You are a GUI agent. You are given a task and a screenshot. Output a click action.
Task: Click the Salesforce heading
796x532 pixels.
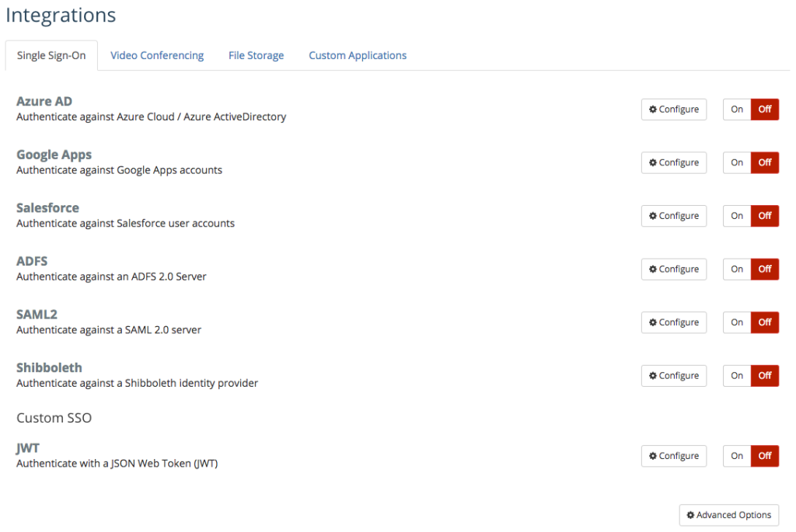[x=47, y=208]
